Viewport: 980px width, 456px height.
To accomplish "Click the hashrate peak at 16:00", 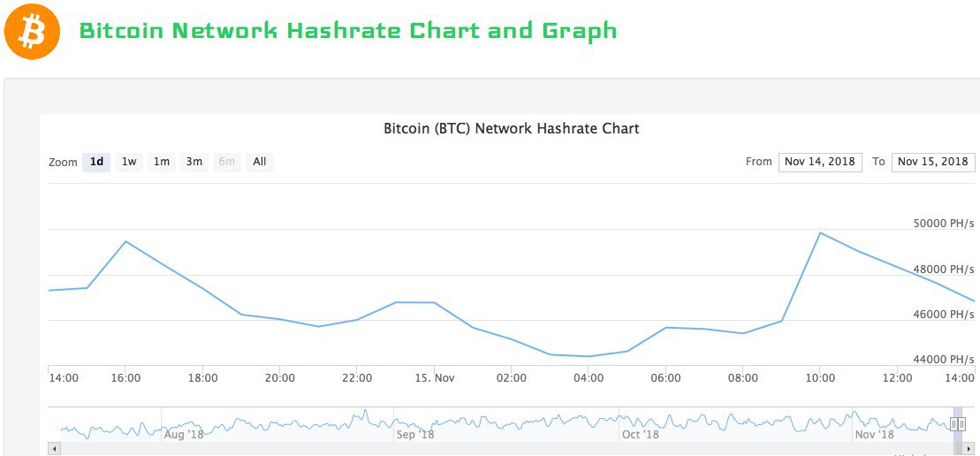I will click(x=125, y=241).
